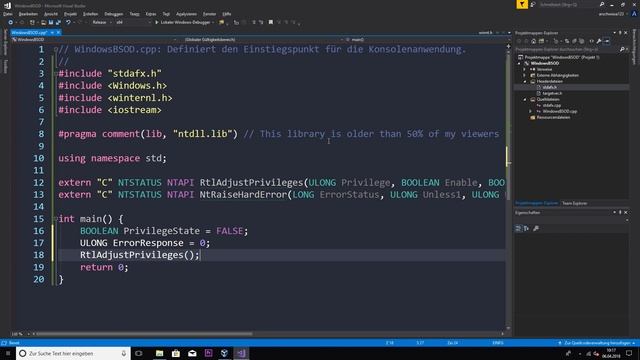The image size is (640, 360).
Task: Collapse the Headerdateien folder
Action: click(525, 81)
